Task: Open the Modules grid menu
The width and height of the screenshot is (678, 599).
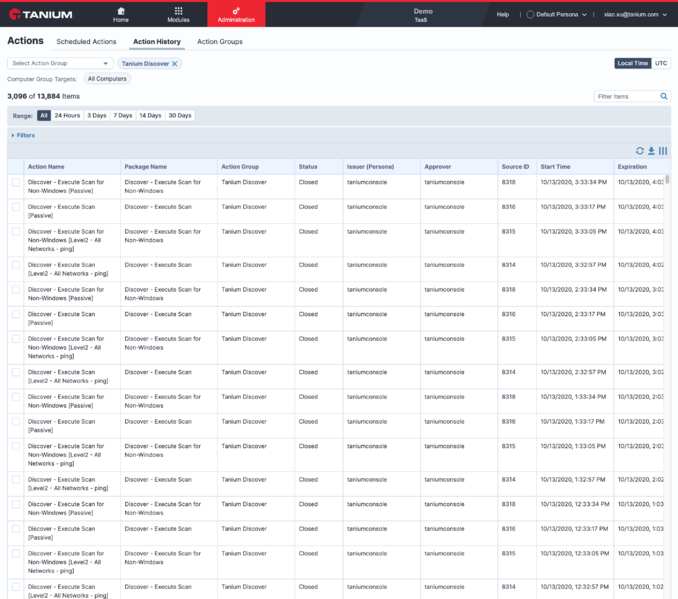Action: point(178,15)
